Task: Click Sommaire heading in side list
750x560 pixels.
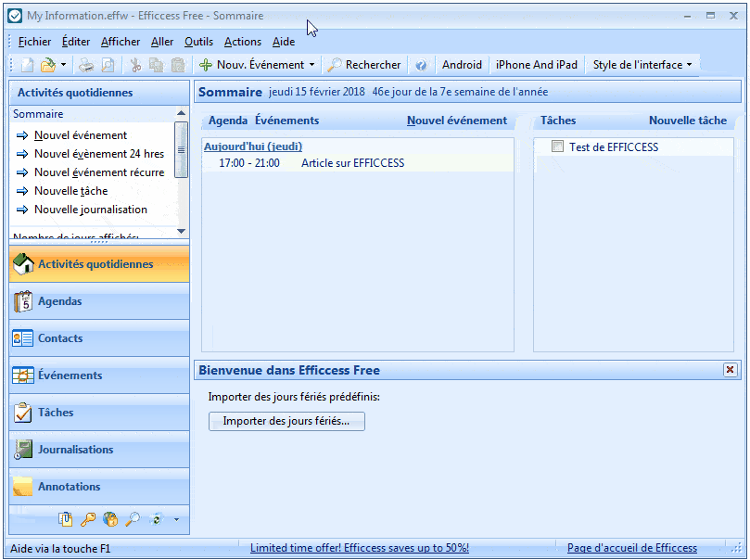Action: [x=38, y=114]
